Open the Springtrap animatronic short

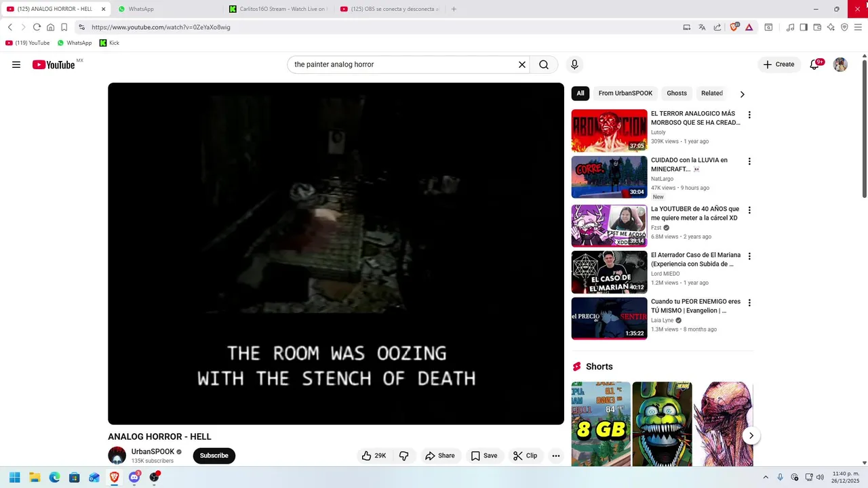point(662,424)
